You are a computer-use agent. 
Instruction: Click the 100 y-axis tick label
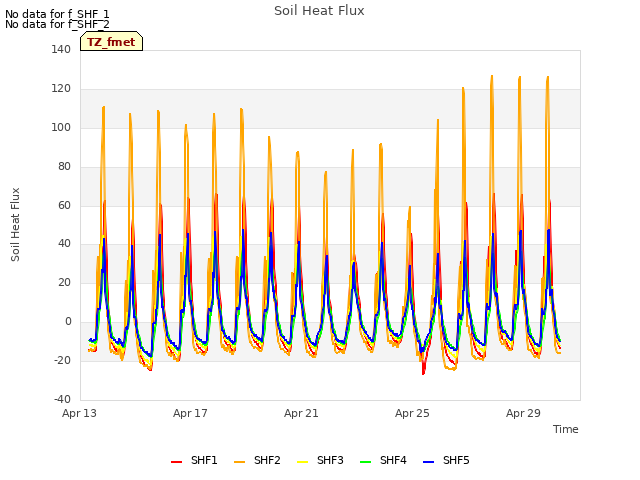61,127
